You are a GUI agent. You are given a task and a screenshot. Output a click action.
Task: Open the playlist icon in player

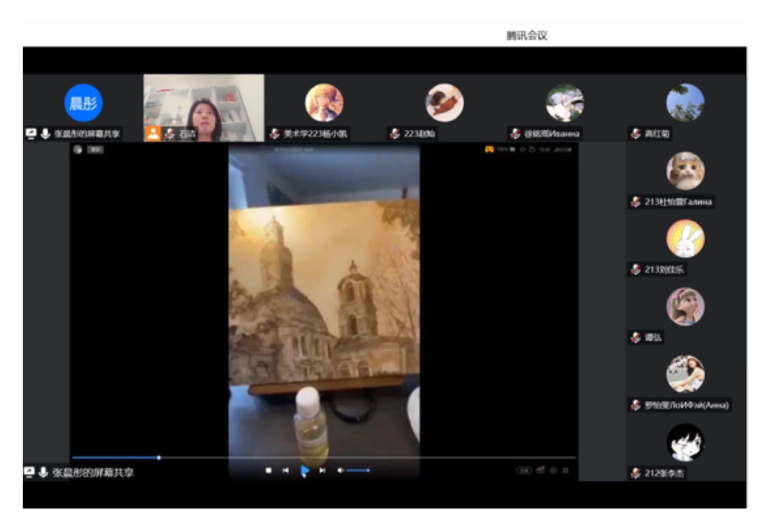[x=565, y=471]
